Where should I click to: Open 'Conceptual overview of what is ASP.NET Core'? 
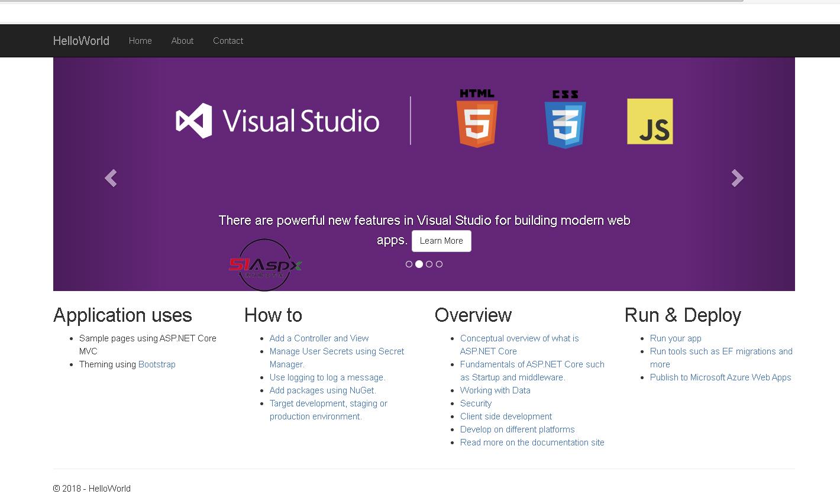tap(519, 345)
